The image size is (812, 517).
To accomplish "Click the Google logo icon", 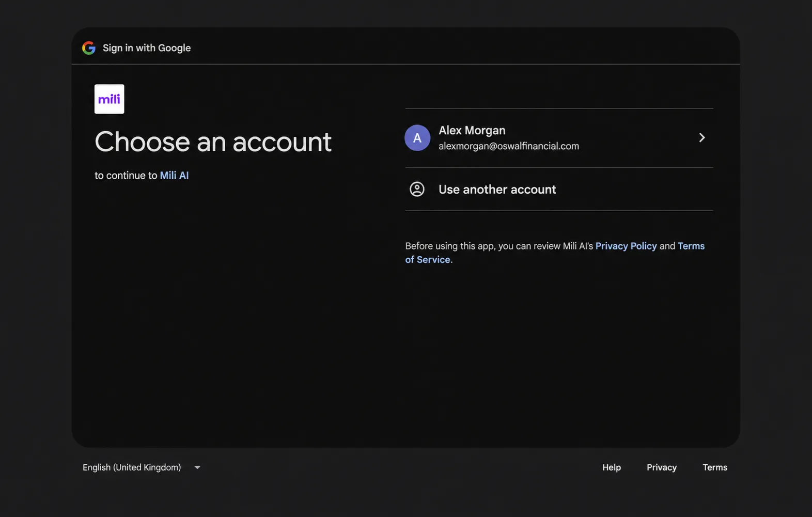I will [89, 48].
